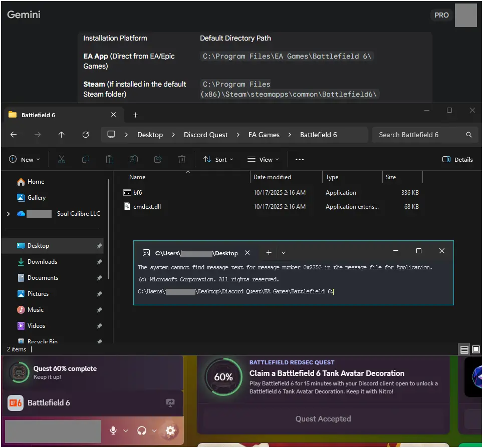Click the search magnifier icon
Image resolution: width=483 pixels, height=448 pixels.
[468, 135]
